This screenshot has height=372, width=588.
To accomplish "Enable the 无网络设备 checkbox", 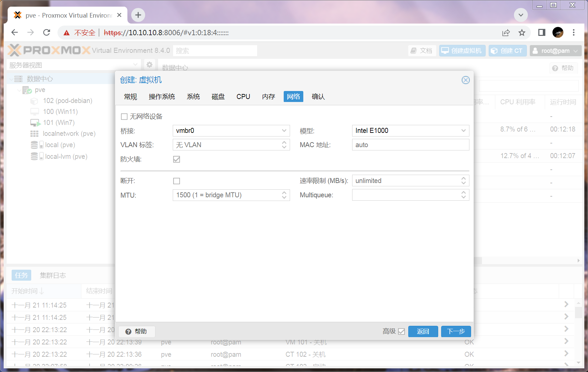I will pyautogui.click(x=124, y=117).
